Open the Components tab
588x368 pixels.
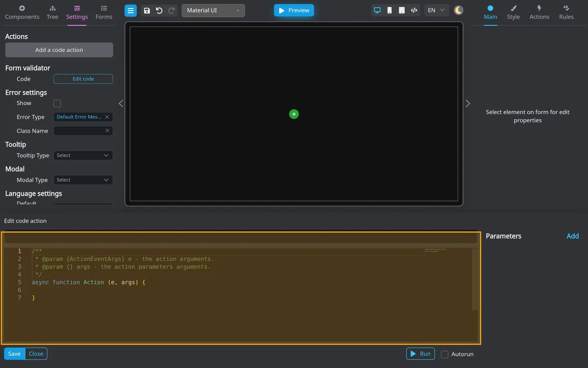(22, 13)
